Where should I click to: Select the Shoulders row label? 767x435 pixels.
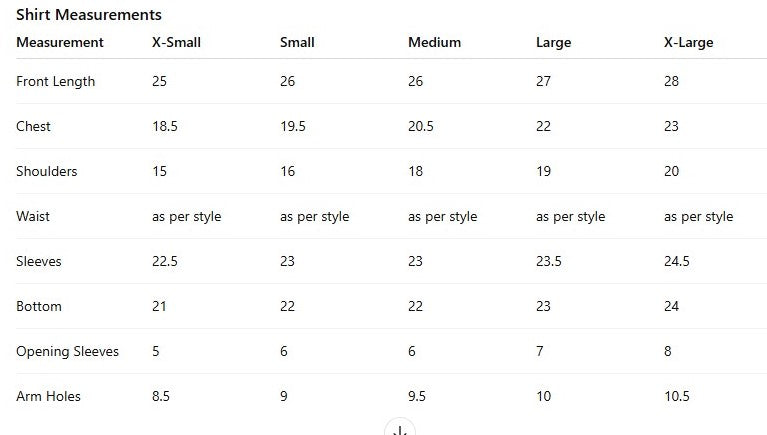(x=46, y=171)
